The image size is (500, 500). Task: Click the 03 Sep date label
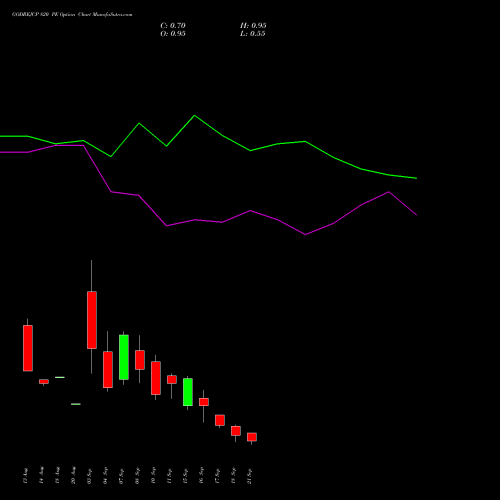(90, 476)
